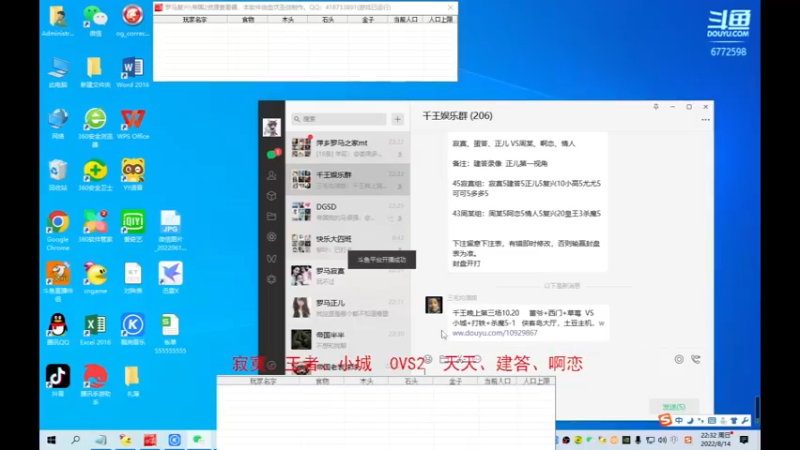Screen dimensions: 800x450
Task: Open the 萍乡罗马之家mt conversation
Action: (347, 147)
